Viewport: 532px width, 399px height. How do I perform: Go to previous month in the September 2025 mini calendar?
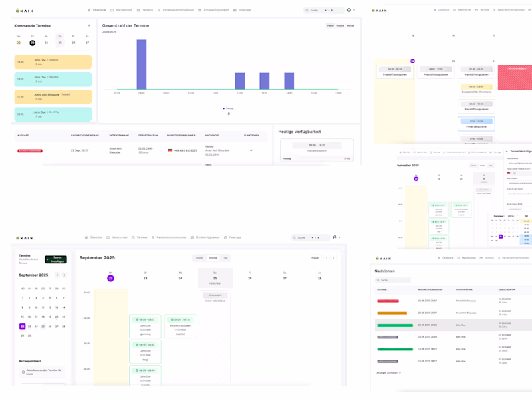tap(57, 275)
